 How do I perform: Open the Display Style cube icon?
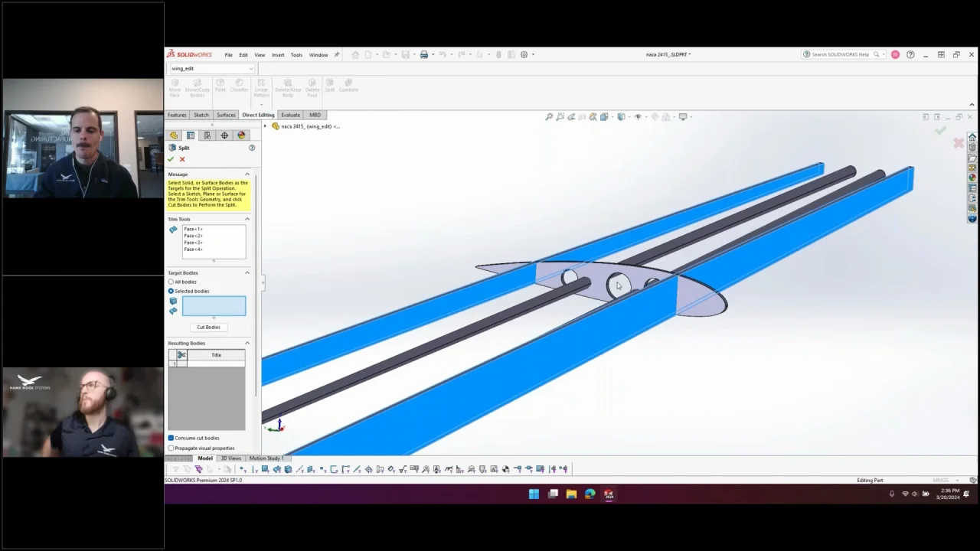621,117
